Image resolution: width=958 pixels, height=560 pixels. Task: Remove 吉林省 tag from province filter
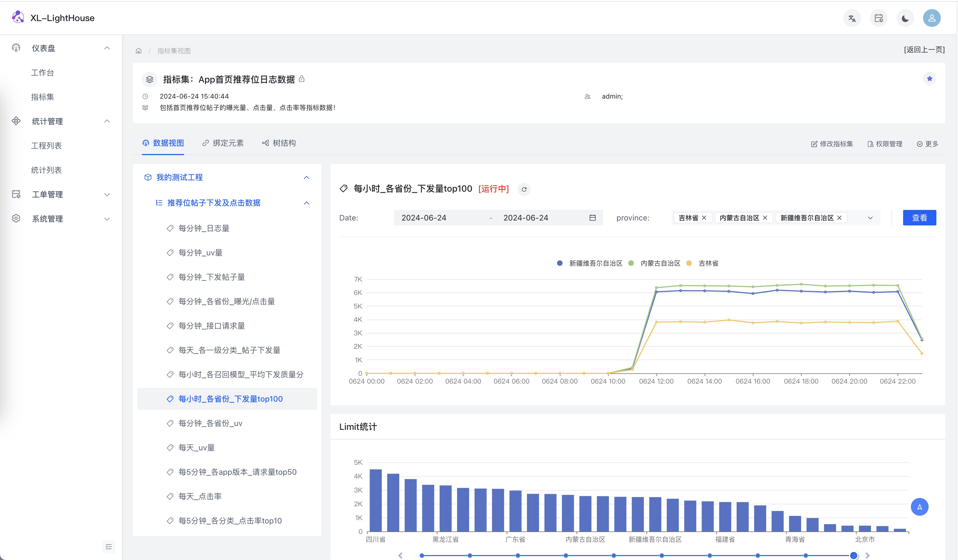click(704, 218)
